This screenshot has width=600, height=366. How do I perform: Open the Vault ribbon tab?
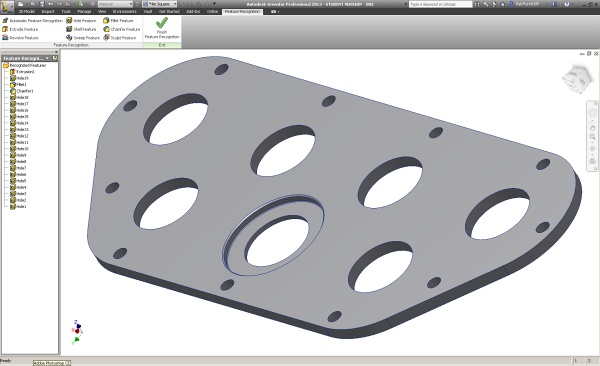point(148,11)
